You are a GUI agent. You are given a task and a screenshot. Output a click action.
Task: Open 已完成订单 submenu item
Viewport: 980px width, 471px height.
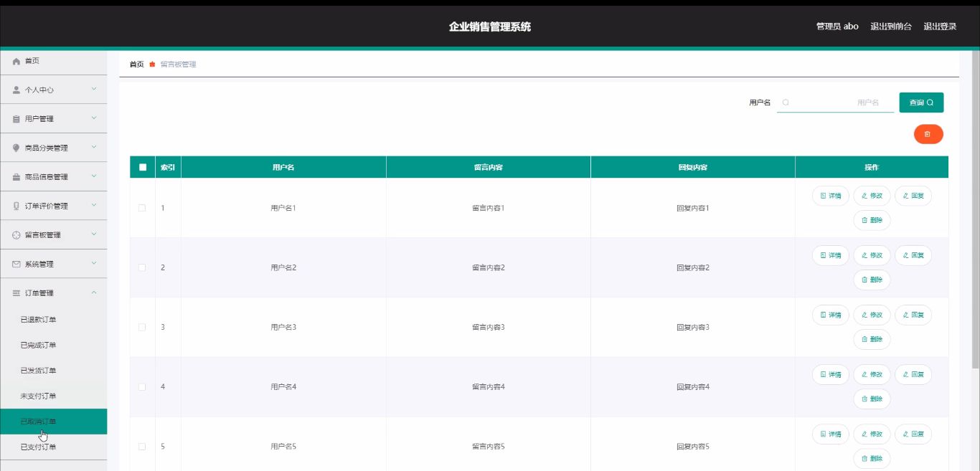pyautogui.click(x=53, y=346)
